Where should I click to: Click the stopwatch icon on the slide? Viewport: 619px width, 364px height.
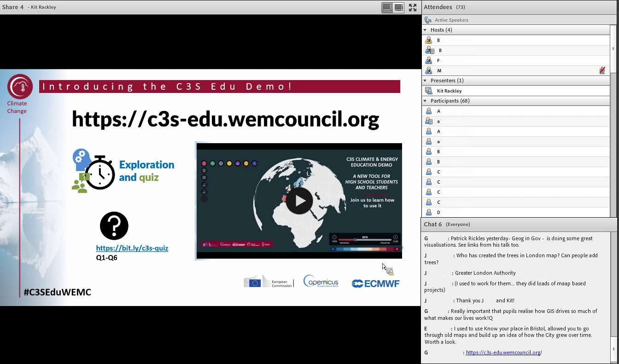pos(100,173)
